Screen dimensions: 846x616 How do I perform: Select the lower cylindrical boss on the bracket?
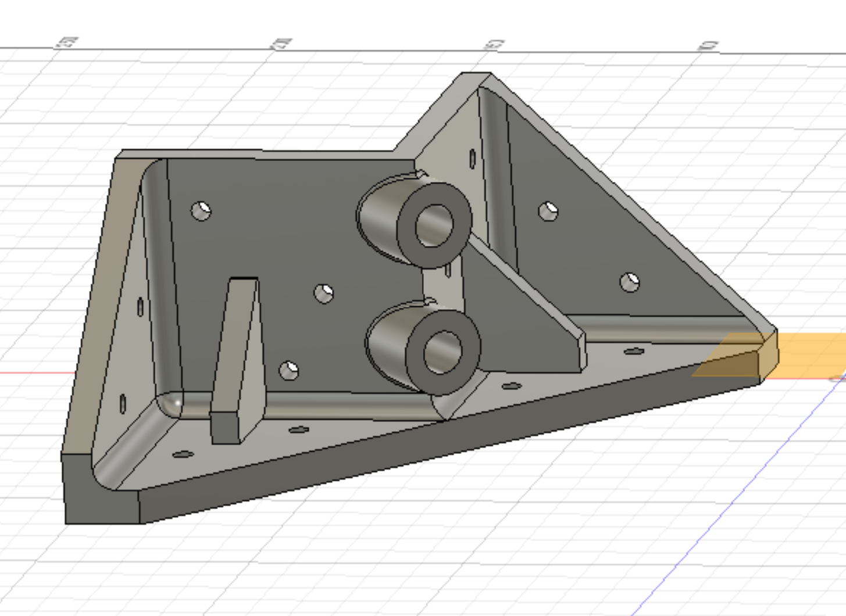[x=423, y=348]
